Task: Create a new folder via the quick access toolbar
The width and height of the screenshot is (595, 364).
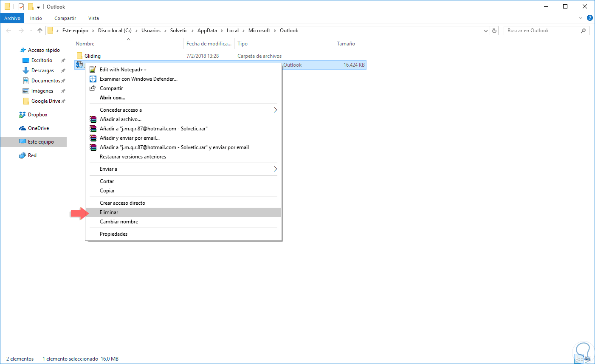Action: 31,6
